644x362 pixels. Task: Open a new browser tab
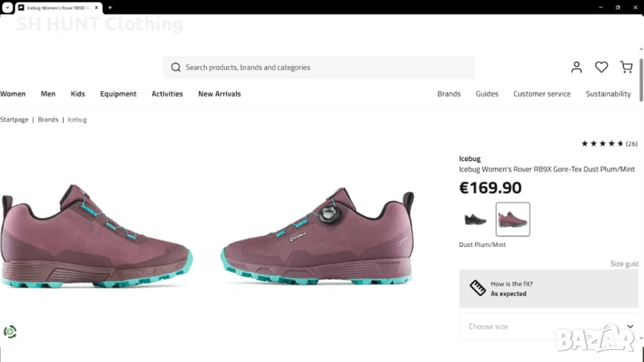[x=110, y=7]
